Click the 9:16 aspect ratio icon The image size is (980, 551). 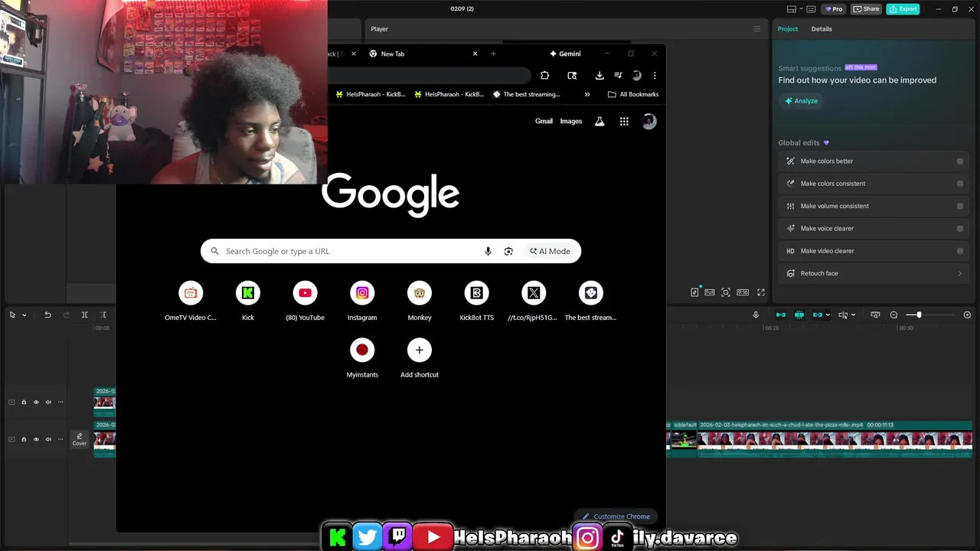[x=743, y=292]
